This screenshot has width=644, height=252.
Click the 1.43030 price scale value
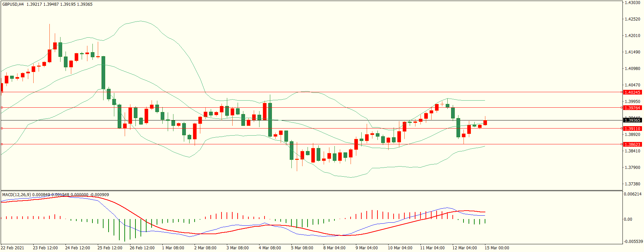click(x=632, y=3)
